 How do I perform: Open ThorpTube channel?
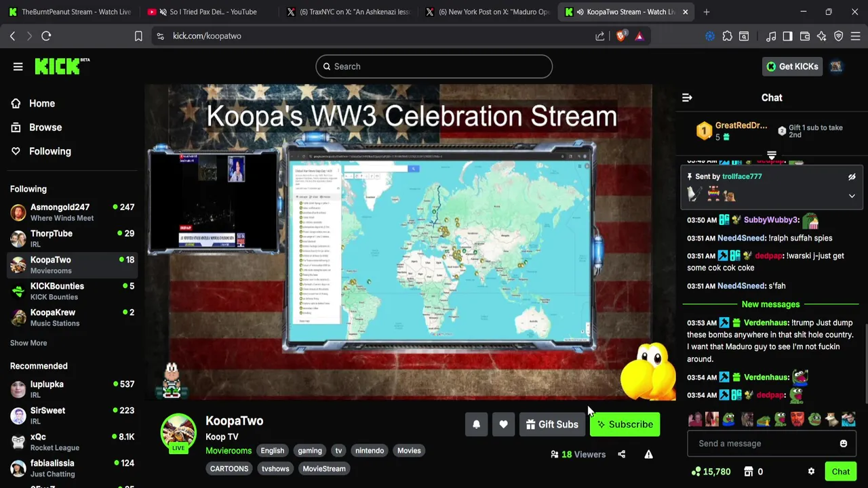[x=73, y=239]
